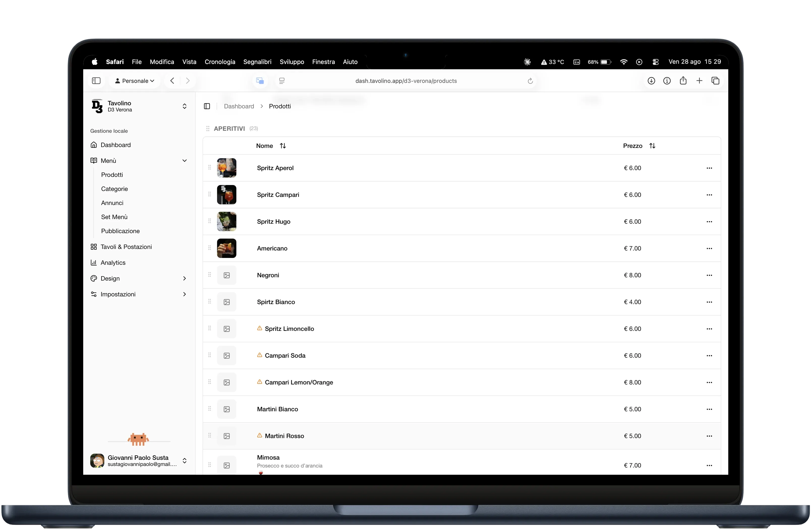Click Spritz Aperol product thumbnail
Screen dimensions: 812x530
tap(226, 168)
